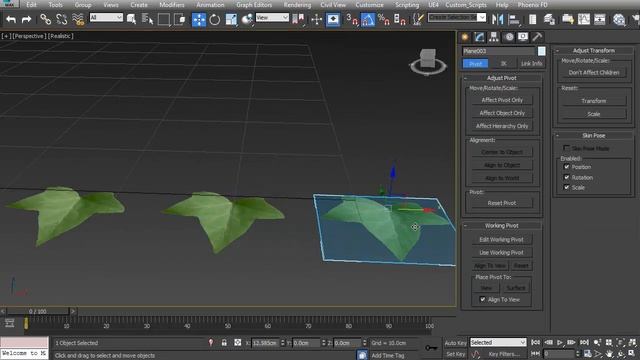Open the Material Editor icon
Image resolution: width=640 pixels, height=360 pixels.
(x=619, y=19)
